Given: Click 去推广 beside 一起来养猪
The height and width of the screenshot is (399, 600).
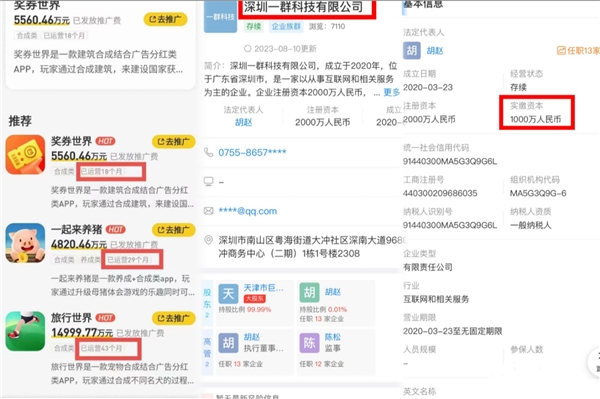Looking at the screenshot, I should pos(174,230).
